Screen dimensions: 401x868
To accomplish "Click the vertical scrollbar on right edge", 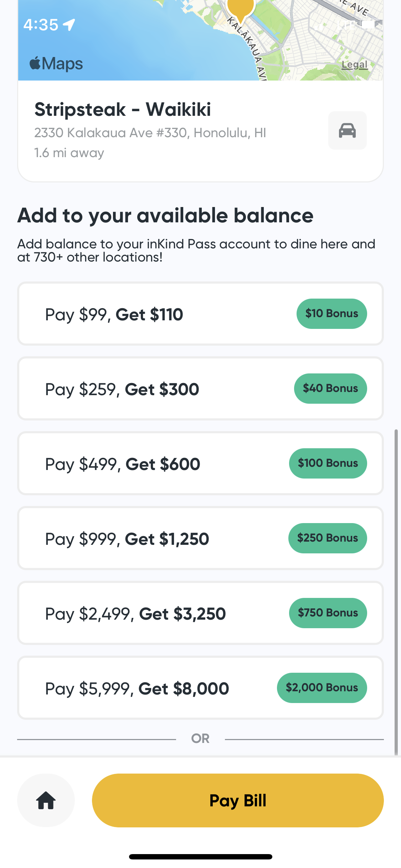I will coord(396,591).
